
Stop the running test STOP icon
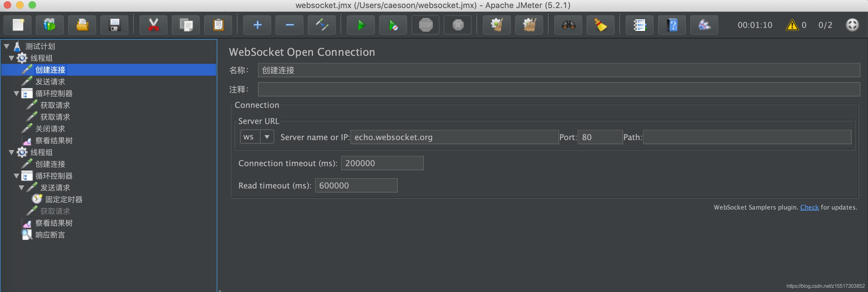pos(426,25)
